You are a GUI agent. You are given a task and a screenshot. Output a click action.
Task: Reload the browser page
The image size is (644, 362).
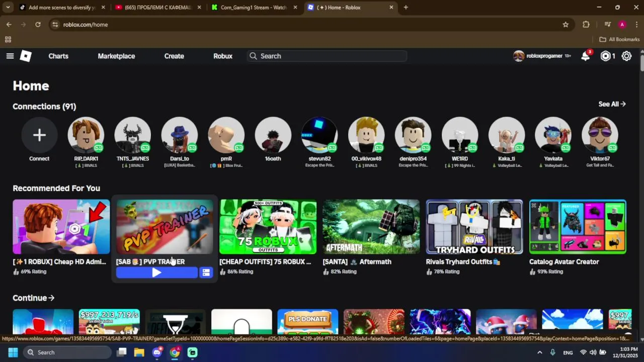point(38,24)
